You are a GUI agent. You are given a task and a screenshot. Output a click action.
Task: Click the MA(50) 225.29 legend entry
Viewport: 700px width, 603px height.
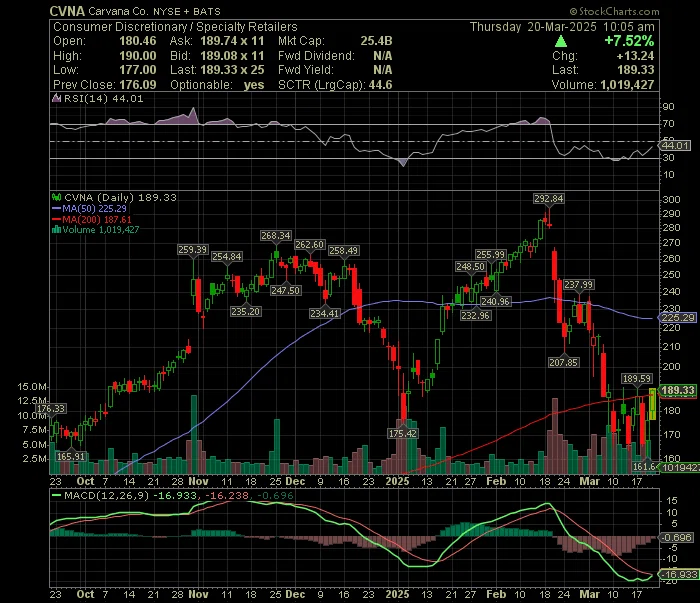pos(94,208)
